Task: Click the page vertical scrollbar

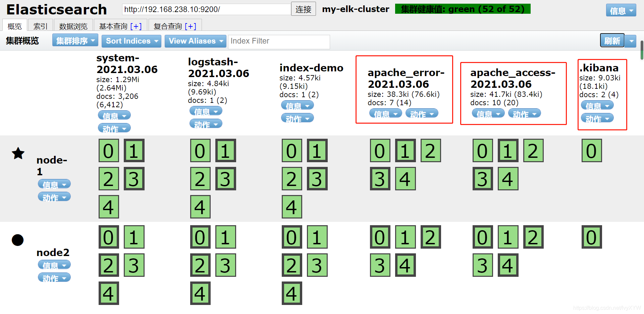Action: tap(642, 50)
